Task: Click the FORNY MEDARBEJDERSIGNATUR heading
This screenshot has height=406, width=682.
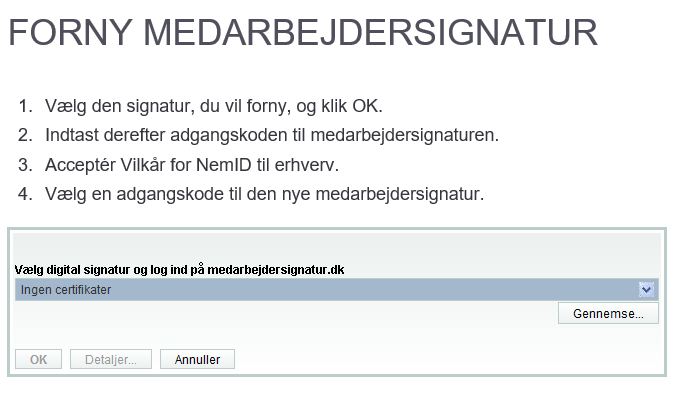Action: coord(303,33)
